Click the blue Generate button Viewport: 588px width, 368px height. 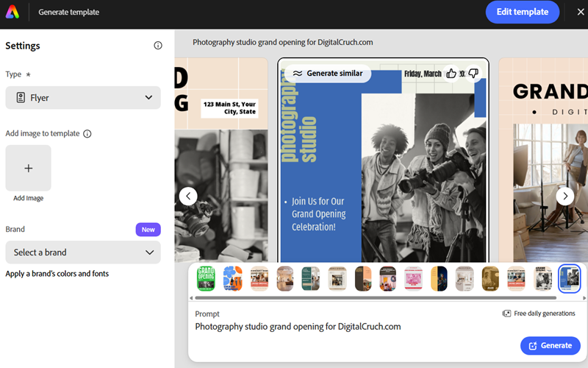click(x=550, y=345)
